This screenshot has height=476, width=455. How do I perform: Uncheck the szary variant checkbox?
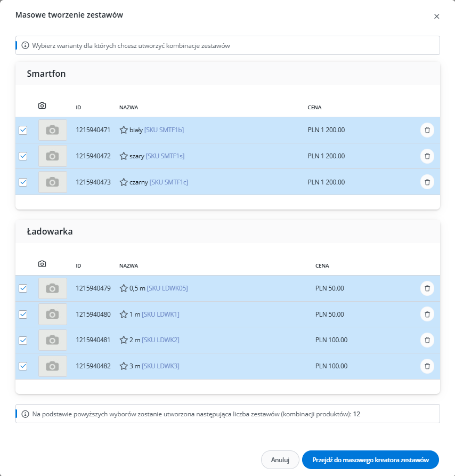(x=23, y=156)
